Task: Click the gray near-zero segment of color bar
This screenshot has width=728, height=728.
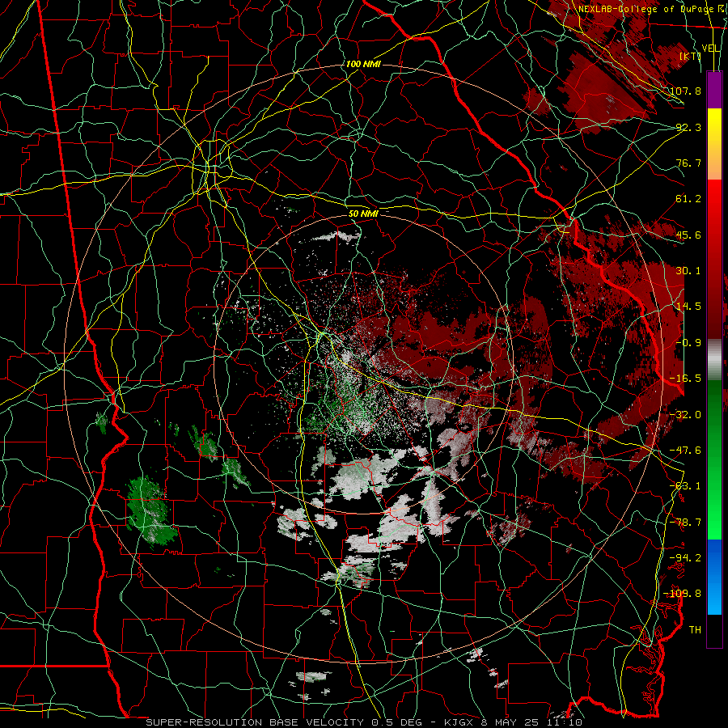Action: coord(714,360)
